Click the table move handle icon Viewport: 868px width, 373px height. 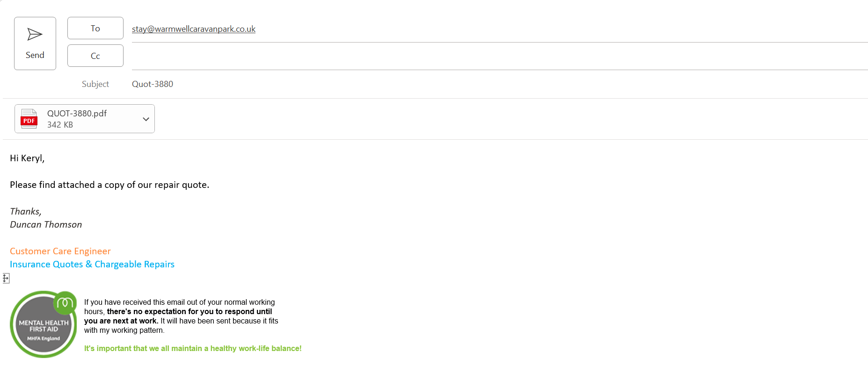click(x=6, y=279)
